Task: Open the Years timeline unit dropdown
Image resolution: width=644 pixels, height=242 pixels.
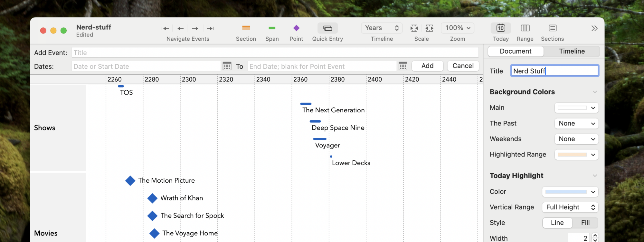Action: pyautogui.click(x=382, y=28)
